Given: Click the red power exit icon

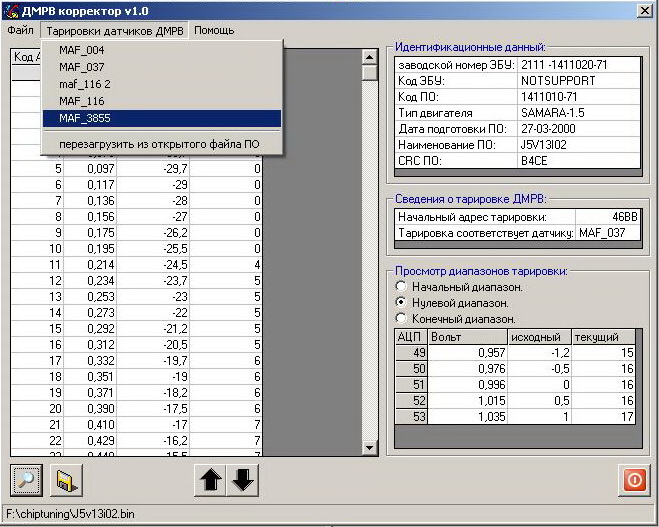Looking at the screenshot, I should tap(634, 481).
